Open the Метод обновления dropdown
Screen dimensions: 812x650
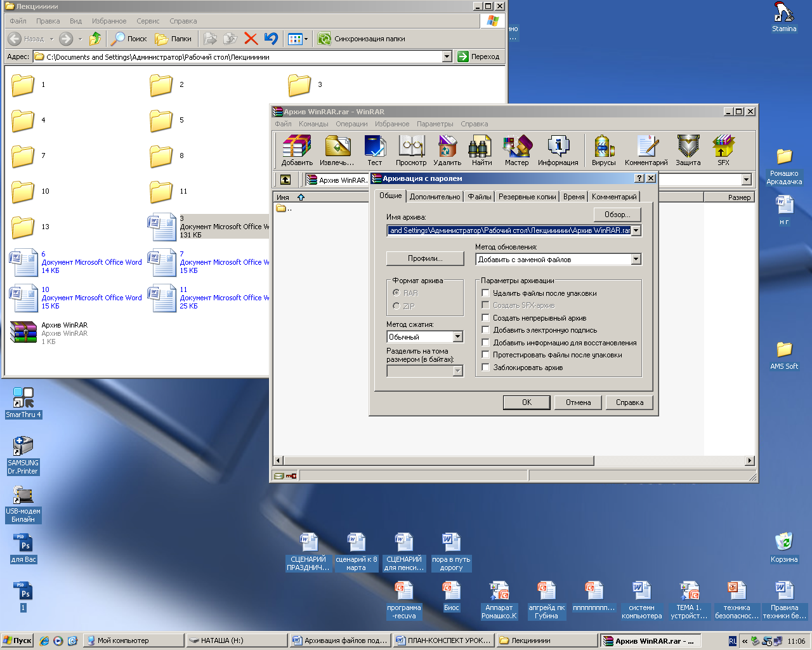(636, 259)
